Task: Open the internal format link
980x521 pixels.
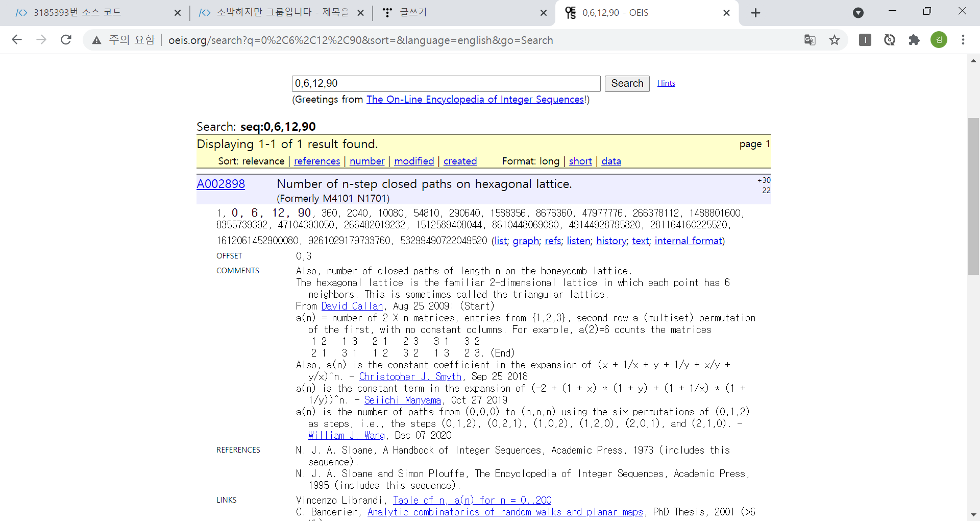Action: pyautogui.click(x=689, y=241)
